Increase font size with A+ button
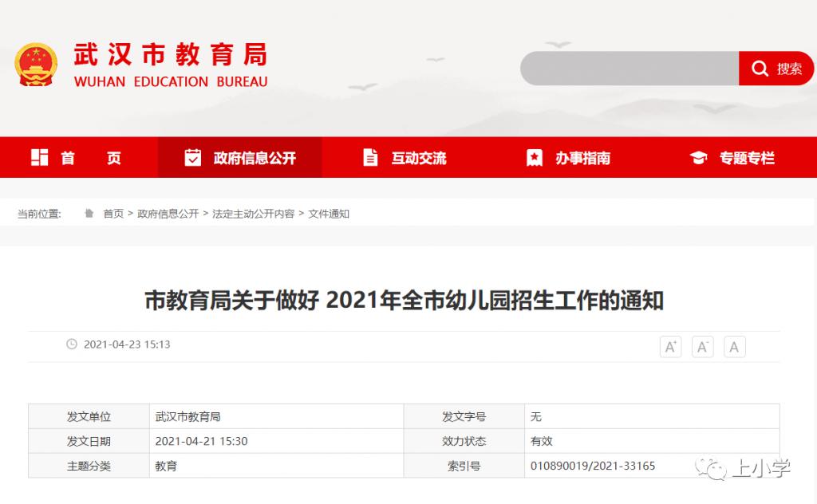Image resolution: width=817 pixels, height=504 pixels. tap(670, 347)
